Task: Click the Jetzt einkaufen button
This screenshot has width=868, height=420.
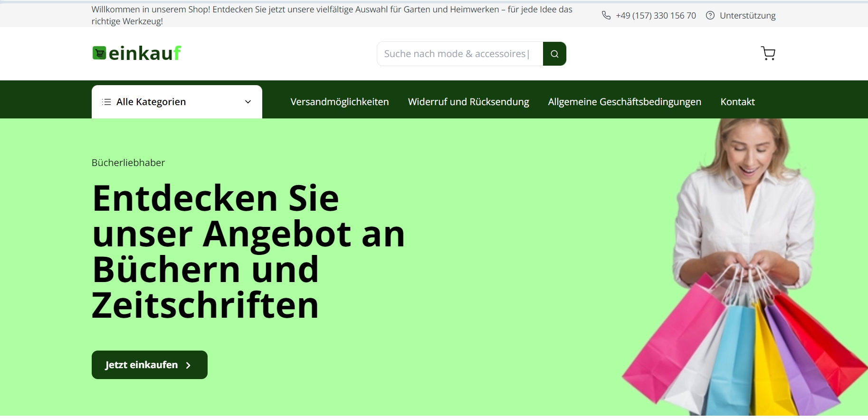Action: 150,365
